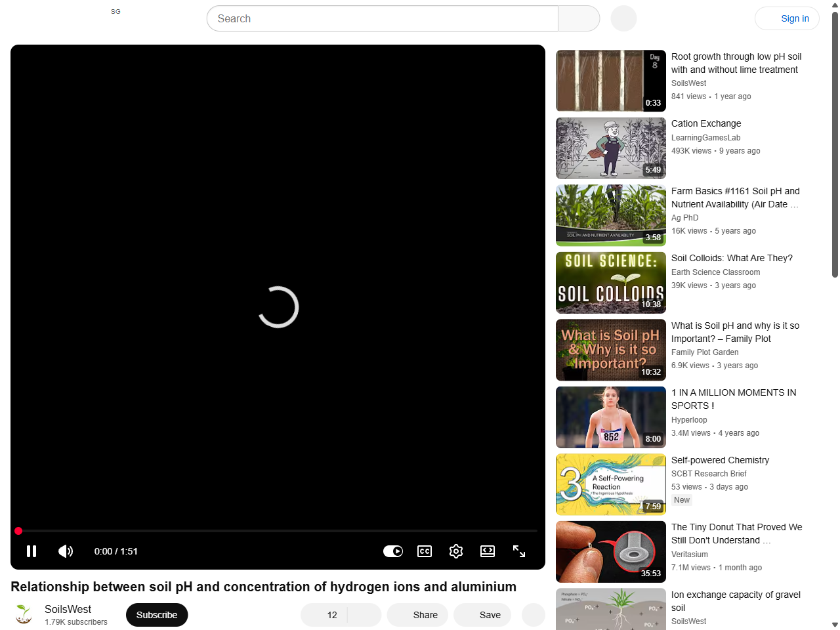This screenshot has height=630, width=840.
Task: Switch to theater mode
Action: (488, 551)
